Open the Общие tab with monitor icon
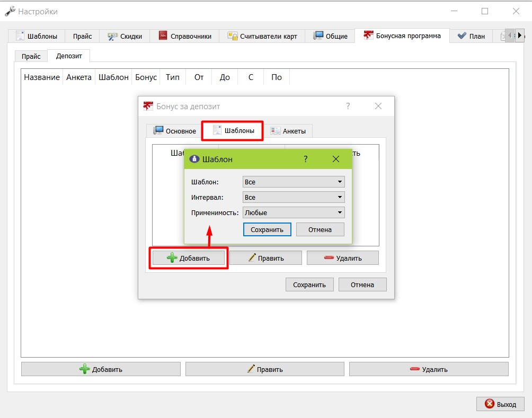 click(x=330, y=37)
